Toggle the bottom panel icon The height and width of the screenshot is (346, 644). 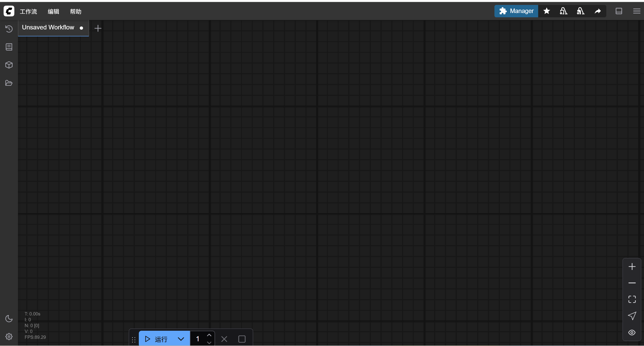(x=618, y=11)
